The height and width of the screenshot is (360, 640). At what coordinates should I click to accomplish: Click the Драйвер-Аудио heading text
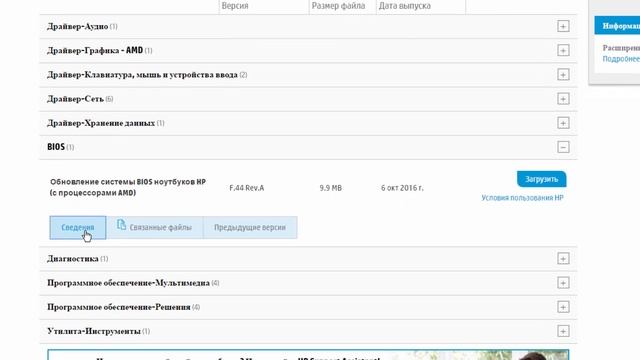78,27
